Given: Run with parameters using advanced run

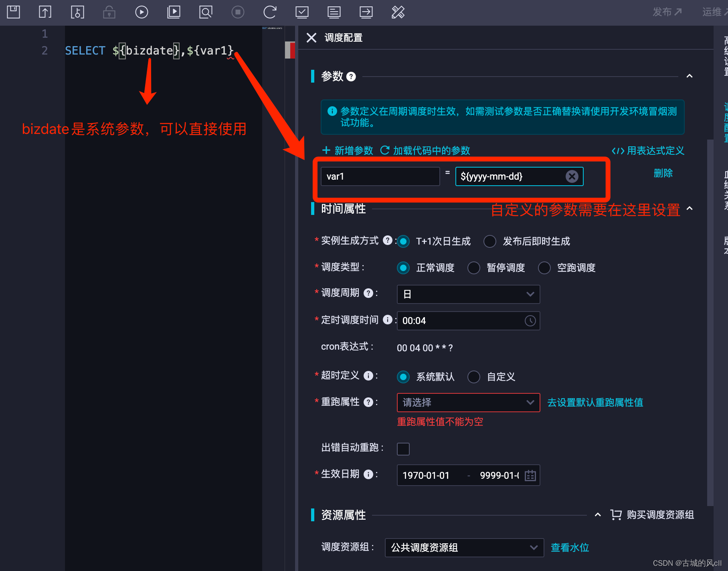Looking at the screenshot, I should click(x=174, y=12).
